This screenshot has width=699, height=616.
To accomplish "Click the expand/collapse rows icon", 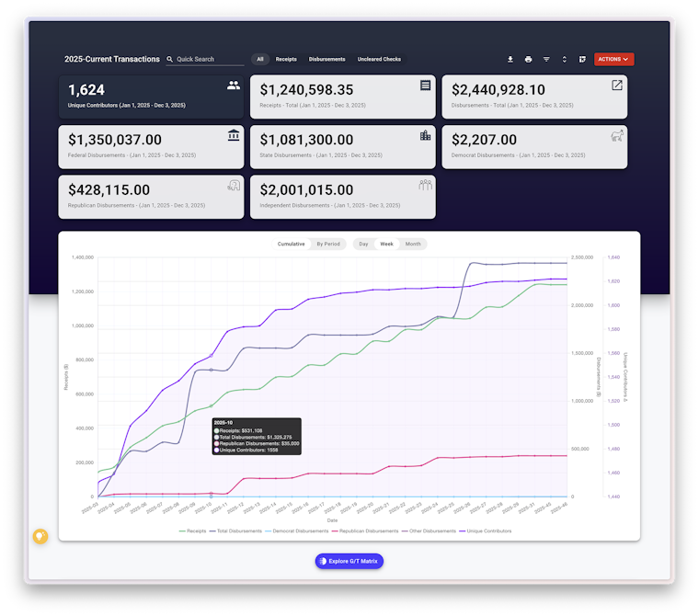I will [565, 59].
